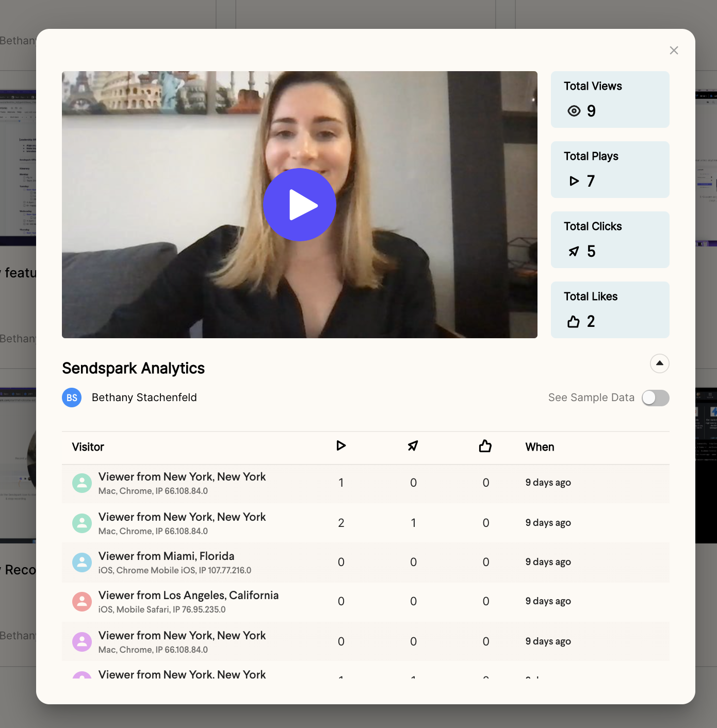Click the Total Clicks label
This screenshot has height=728, width=717.
coord(593,226)
